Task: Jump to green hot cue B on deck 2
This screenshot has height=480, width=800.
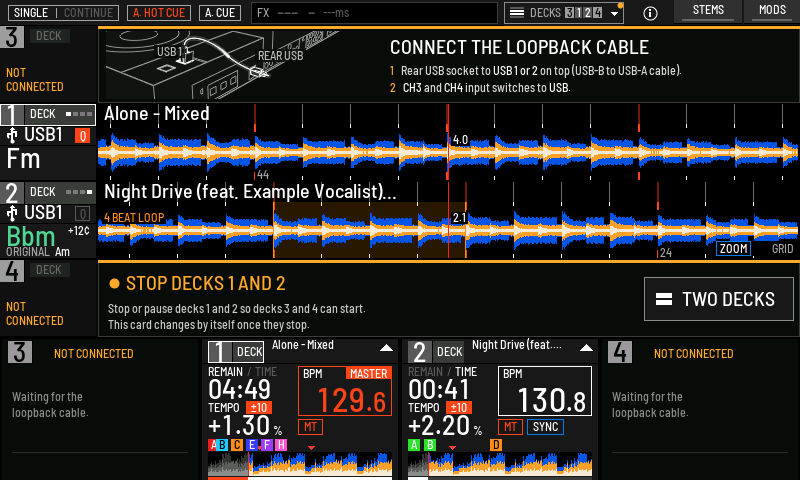Action: (430, 445)
